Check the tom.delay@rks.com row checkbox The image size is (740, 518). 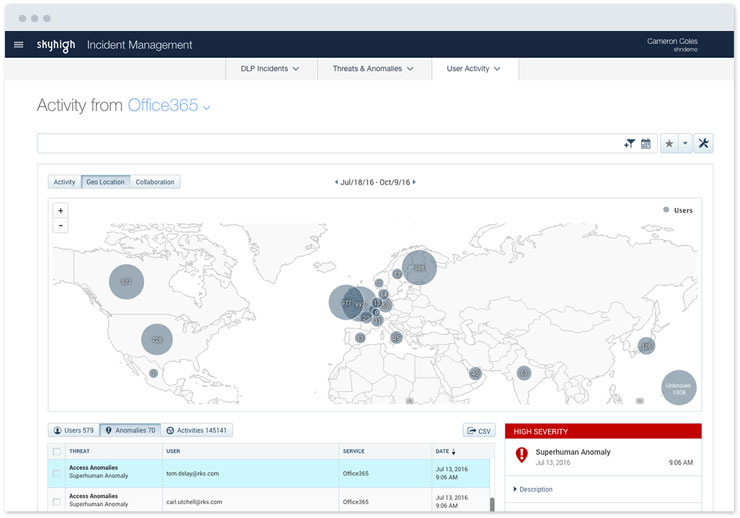(x=57, y=473)
